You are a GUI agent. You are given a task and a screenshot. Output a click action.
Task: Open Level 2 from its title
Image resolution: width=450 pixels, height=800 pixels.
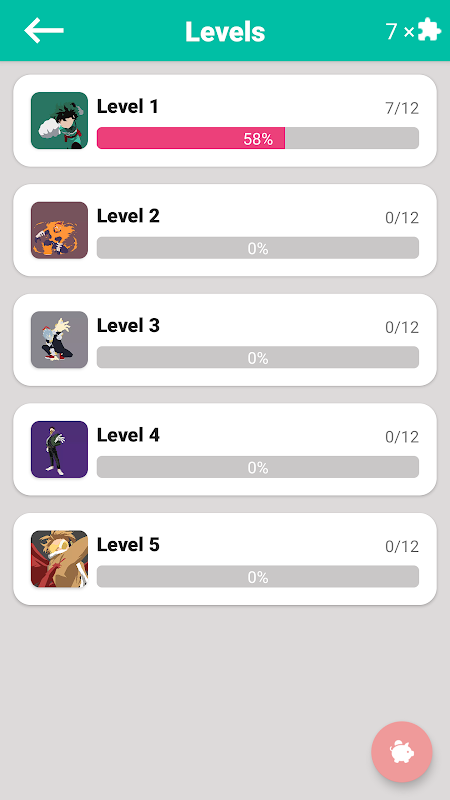click(128, 216)
